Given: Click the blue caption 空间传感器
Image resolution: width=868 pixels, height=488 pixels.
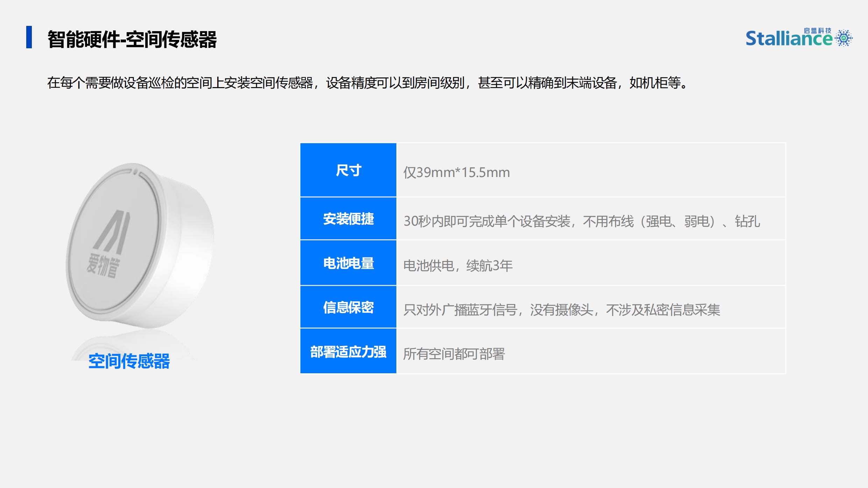Looking at the screenshot, I should (129, 361).
